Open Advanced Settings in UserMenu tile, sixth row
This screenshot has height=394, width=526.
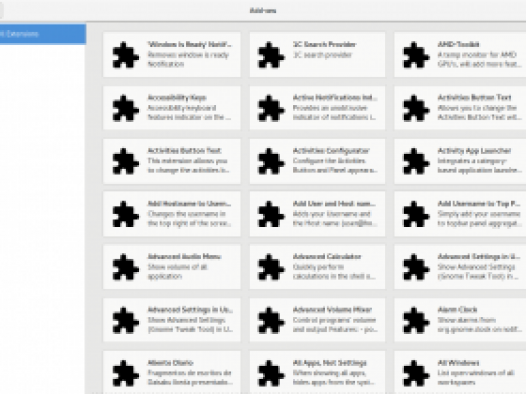[x=172, y=320]
